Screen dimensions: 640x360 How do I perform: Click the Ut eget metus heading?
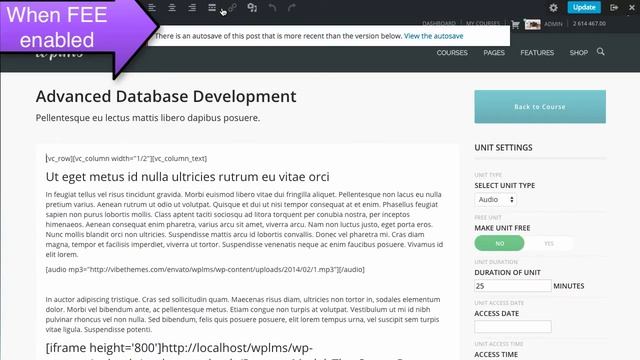pyautogui.click(x=187, y=177)
